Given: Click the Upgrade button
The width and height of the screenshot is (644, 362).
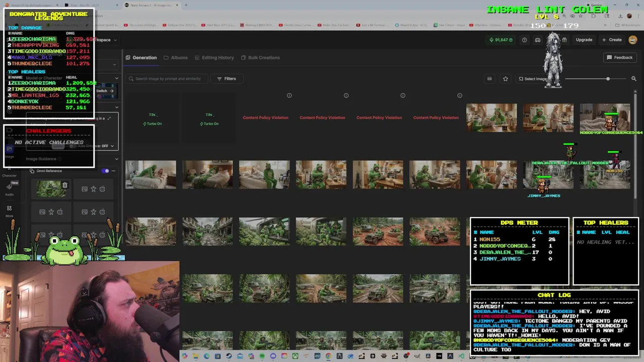Looking at the screenshot, I should pos(584,40).
